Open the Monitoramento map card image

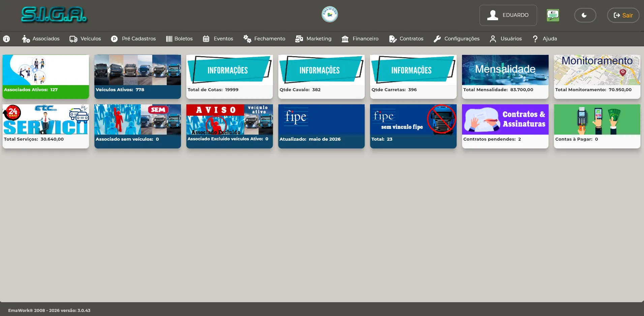click(597, 70)
